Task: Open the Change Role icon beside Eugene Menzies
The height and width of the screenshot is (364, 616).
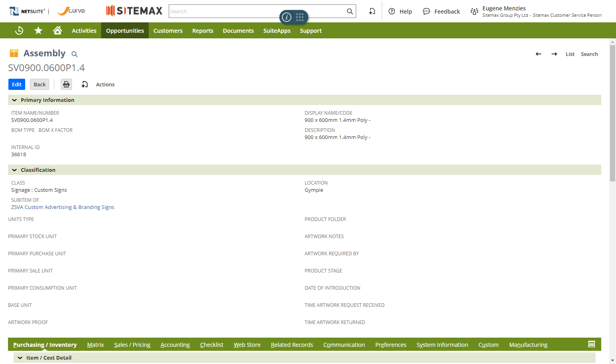Action: pyautogui.click(x=474, y=11)
